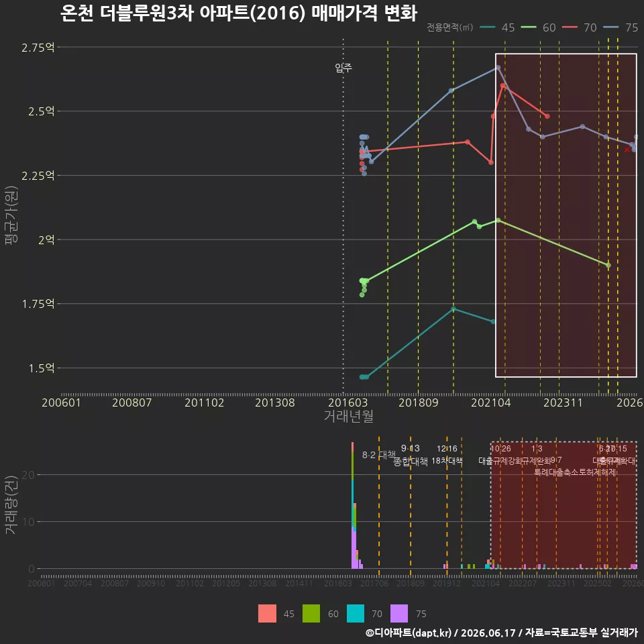
Task: Click the 1.75억 y-axis label
Action: tap(38, 304)
